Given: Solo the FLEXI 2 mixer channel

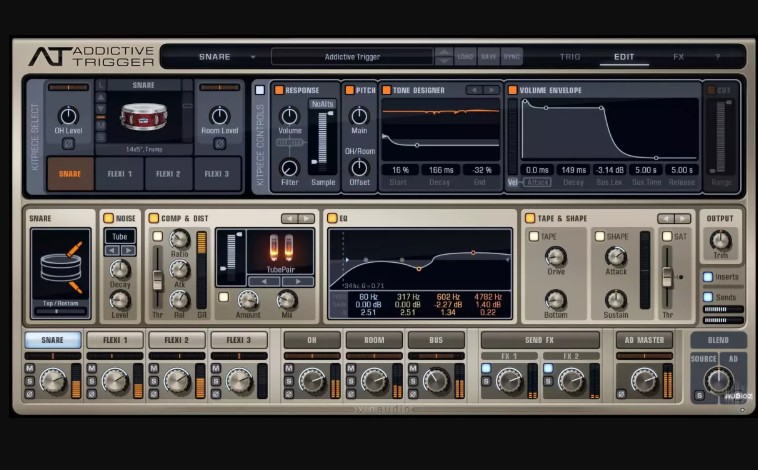Looking at the screenshot, I should [x=154, y=381].
